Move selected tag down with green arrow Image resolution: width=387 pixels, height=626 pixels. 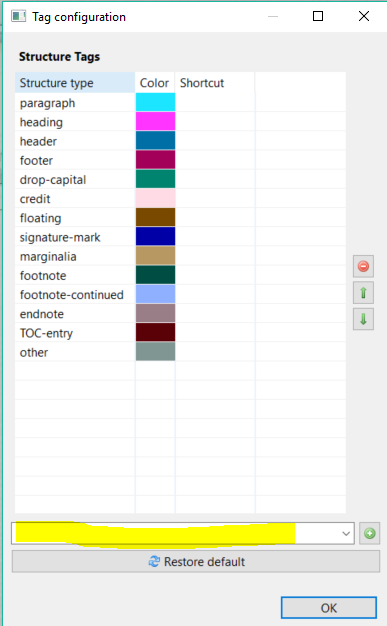tap(363, 319)
